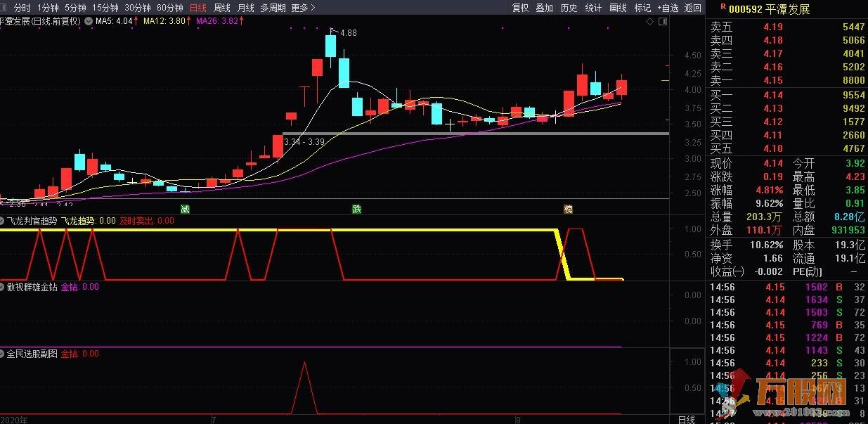The image size is (868, 424).
Task: Select the 买三 bid row at 4.12
Action: pos(786,122)
